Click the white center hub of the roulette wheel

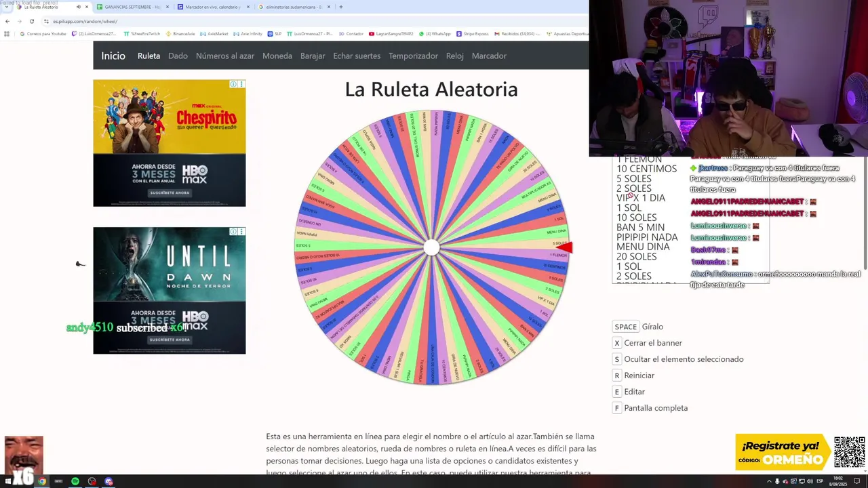coord(431,248)
